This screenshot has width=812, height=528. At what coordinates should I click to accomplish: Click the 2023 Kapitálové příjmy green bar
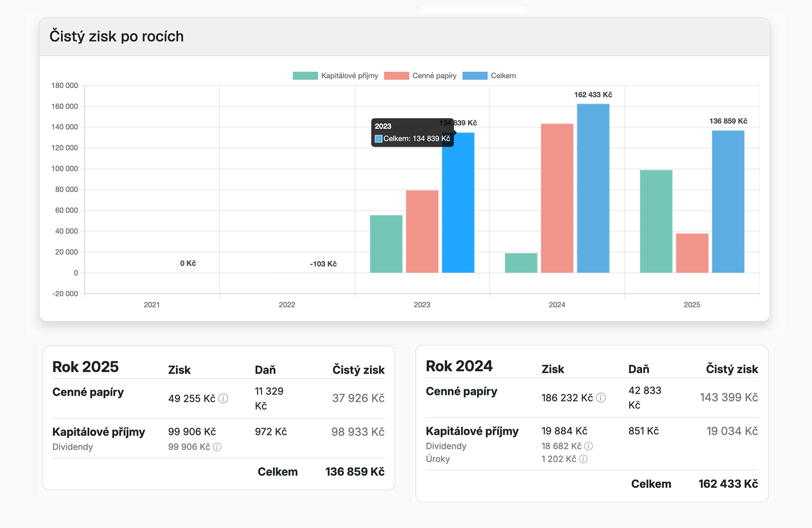[386, 244]
